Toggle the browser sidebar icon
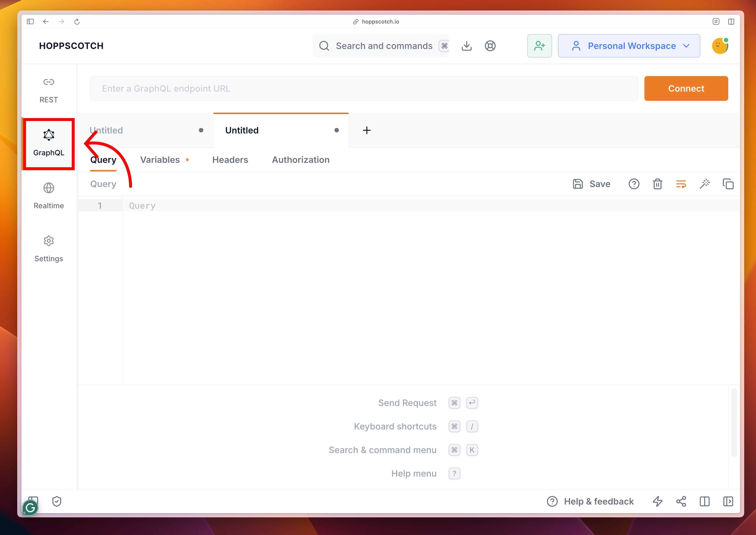The image size is (756, 535). click(30, 21)
